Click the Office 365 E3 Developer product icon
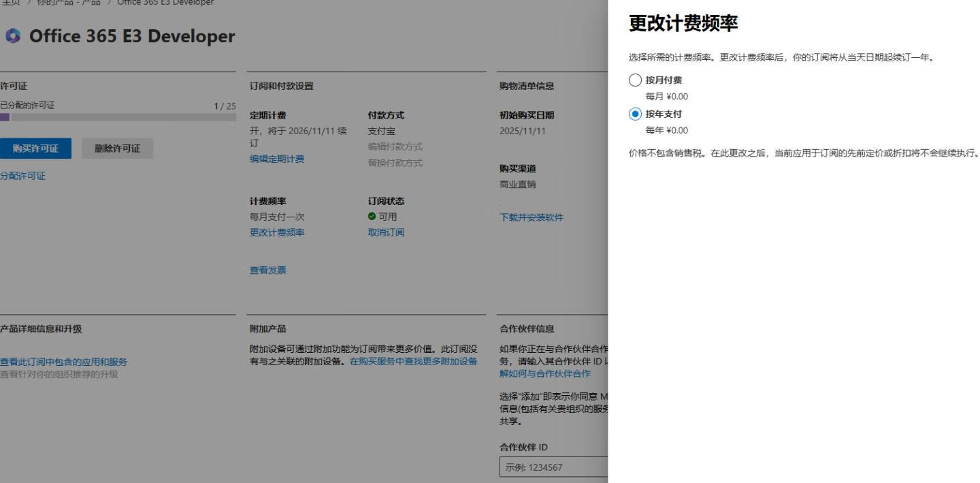Viewport: 980px width, 483px height. tap(12, 37)
